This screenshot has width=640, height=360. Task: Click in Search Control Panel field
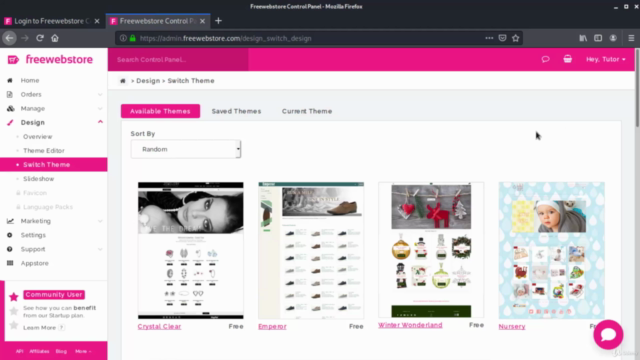click(x=178, y=60)
